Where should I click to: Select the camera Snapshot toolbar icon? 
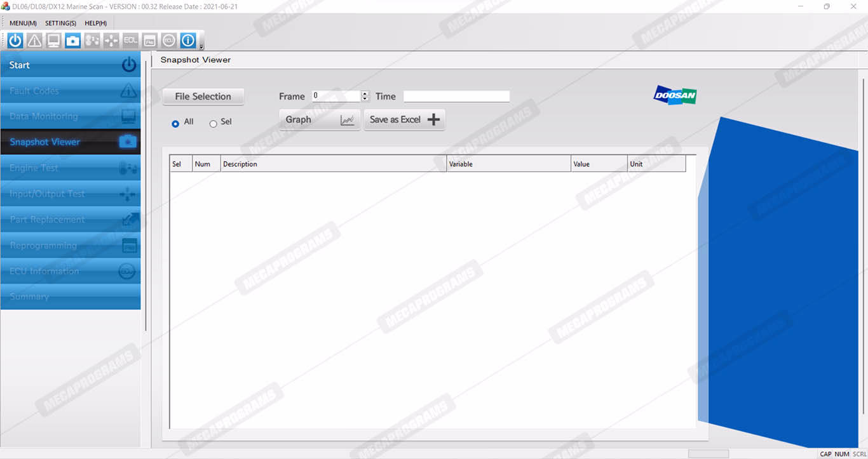point(72,41)
